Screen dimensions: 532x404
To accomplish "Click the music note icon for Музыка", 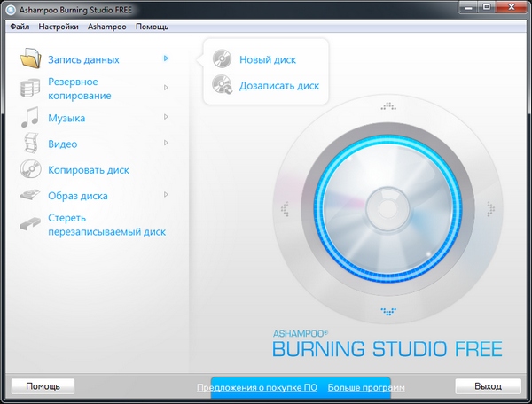I will click(31, 117).
